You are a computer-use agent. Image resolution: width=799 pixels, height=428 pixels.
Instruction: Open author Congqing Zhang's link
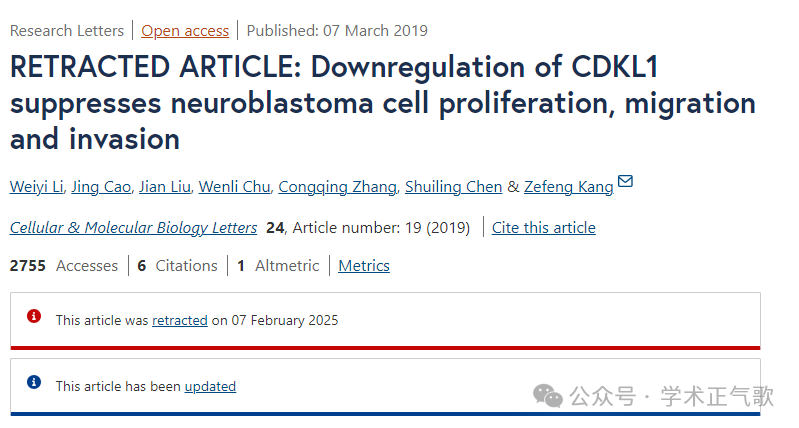(337, 187)
